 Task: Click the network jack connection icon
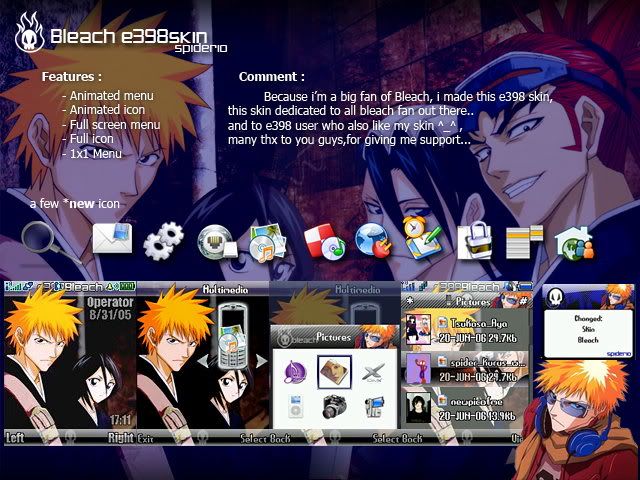point(217,242)
